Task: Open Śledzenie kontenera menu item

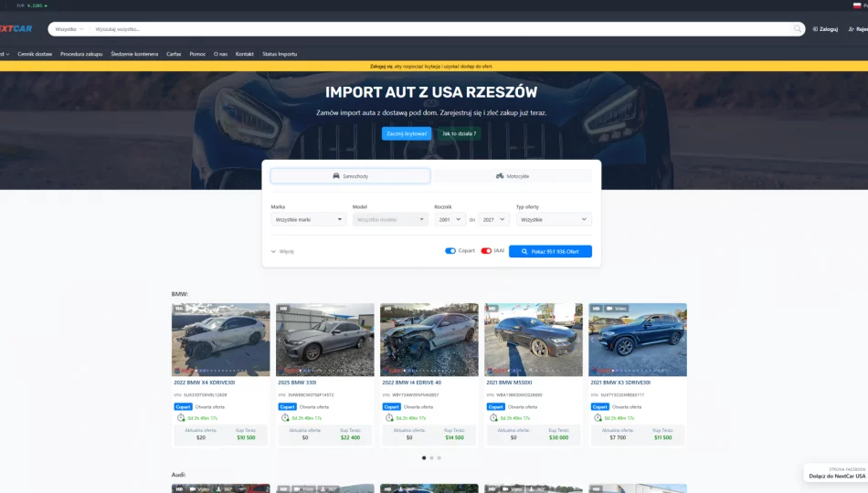Action: 134,54
